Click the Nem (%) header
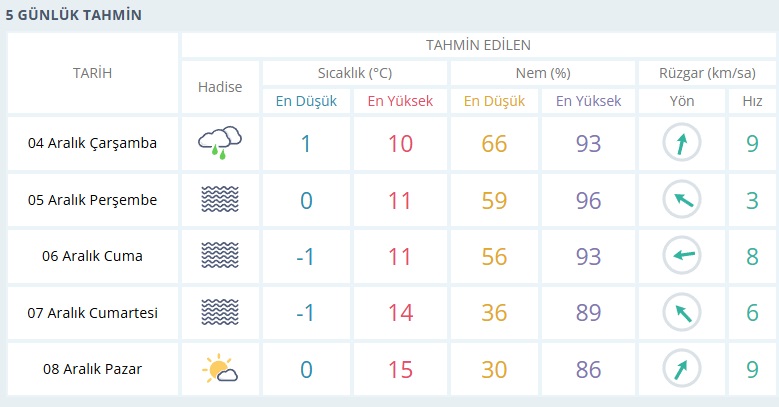Image resolution: width=779 pixels, height=407 pixels. pyautogui.click(x=543, y=73)
